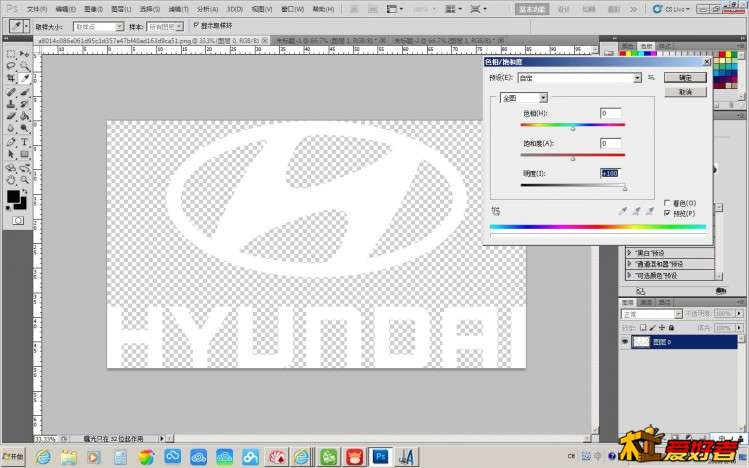
Task: Hide 图层 0 layer via eye icon
Action: coord(625,341)
